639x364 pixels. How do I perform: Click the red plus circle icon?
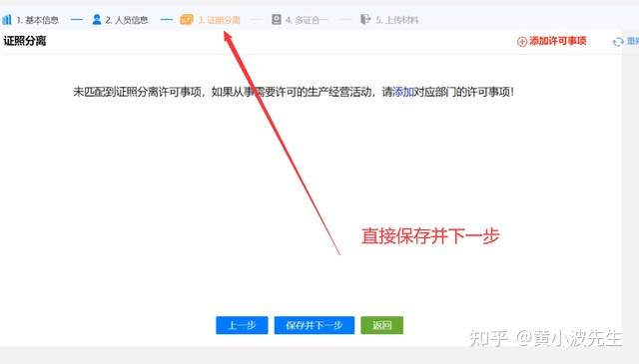[x=522, y=42]
